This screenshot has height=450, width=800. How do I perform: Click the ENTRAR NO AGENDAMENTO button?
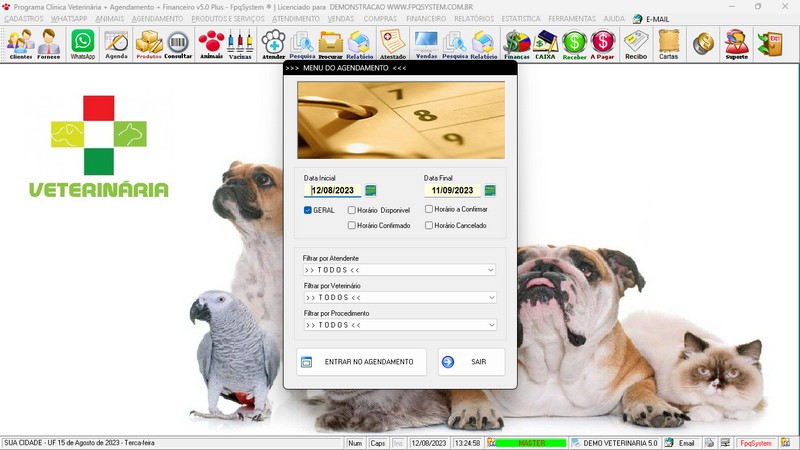pos(362,362)
